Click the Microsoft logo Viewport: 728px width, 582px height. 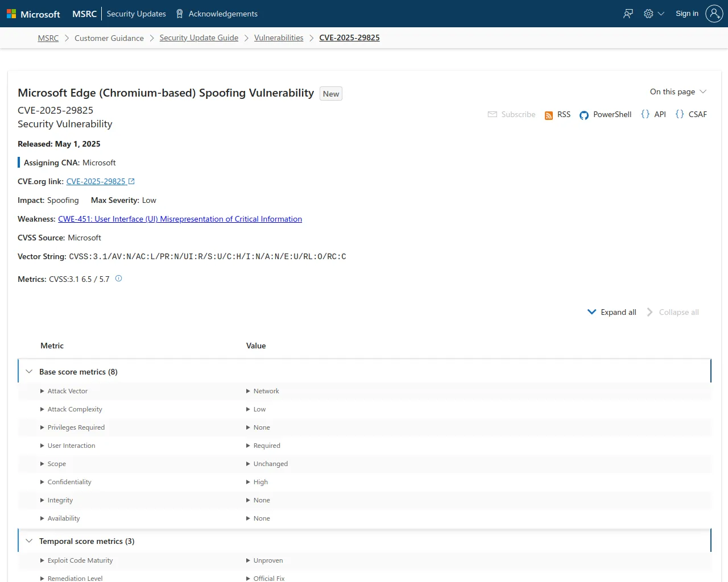coord(33,14)
